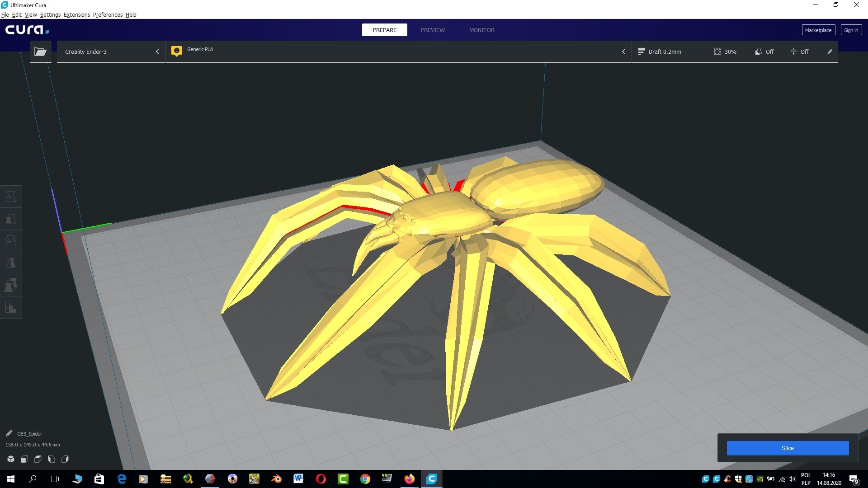Switch camera to the front view preset

pos(24,459)
